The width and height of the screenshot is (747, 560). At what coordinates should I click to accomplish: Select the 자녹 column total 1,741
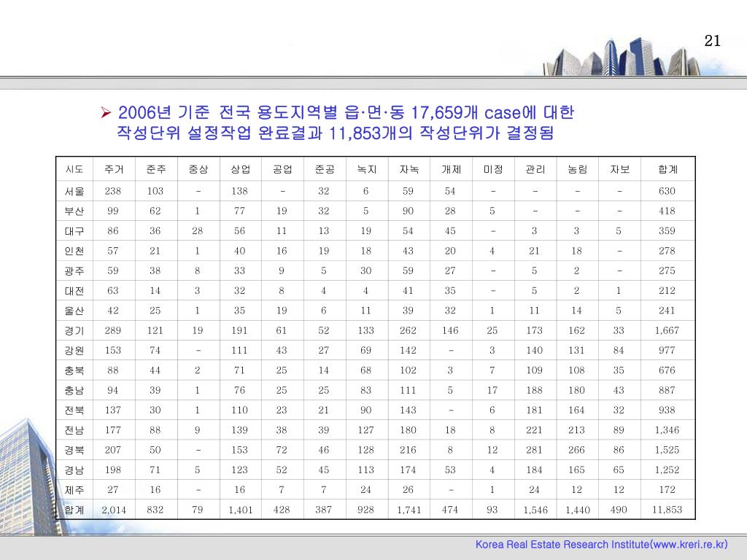click(409, 510)
